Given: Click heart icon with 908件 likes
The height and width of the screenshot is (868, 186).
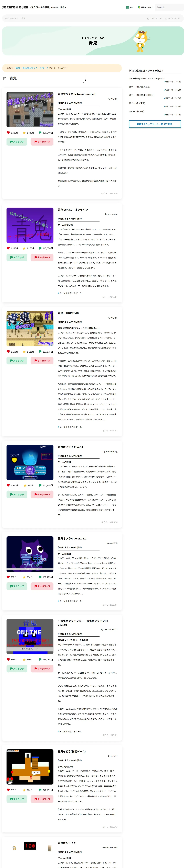Looking at the screenshot, I should (x=8, y=577).
